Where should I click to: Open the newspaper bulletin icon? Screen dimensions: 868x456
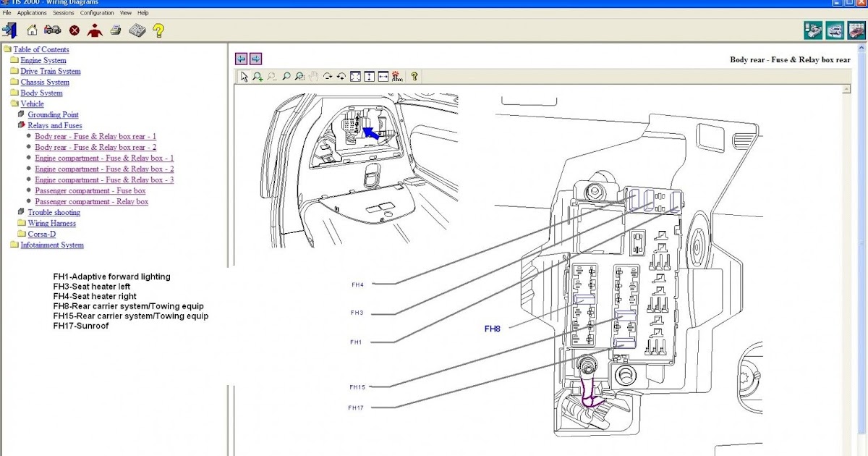pos(137,30)
